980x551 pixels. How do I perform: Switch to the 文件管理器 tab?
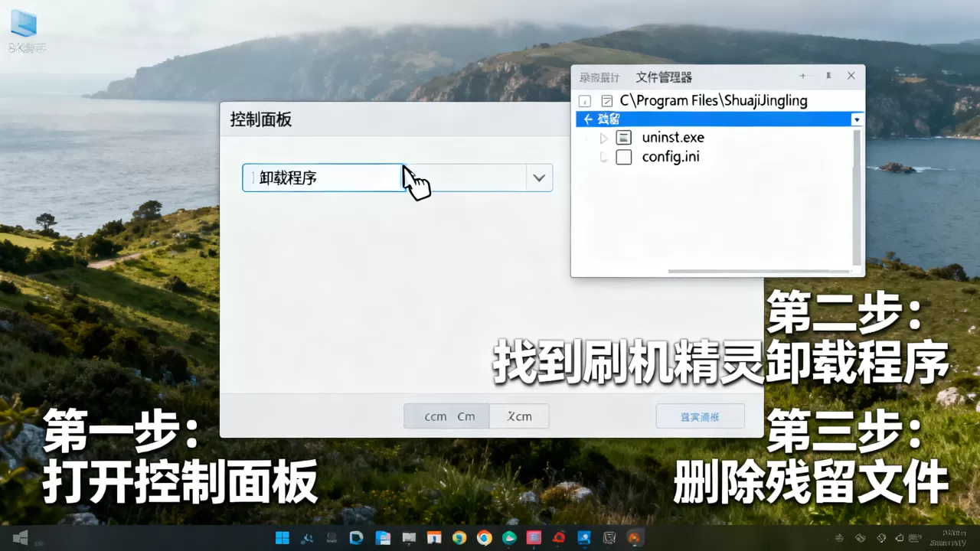(x=664, y=77)
